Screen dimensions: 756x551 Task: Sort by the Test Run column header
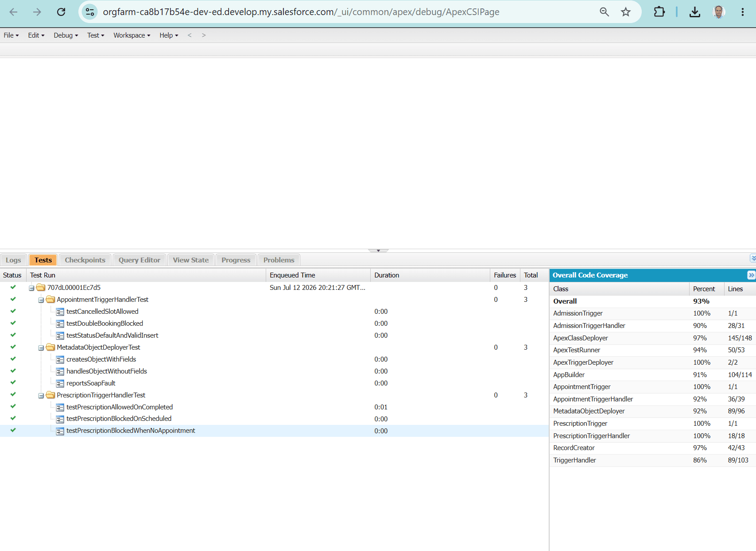coord(146,275)
